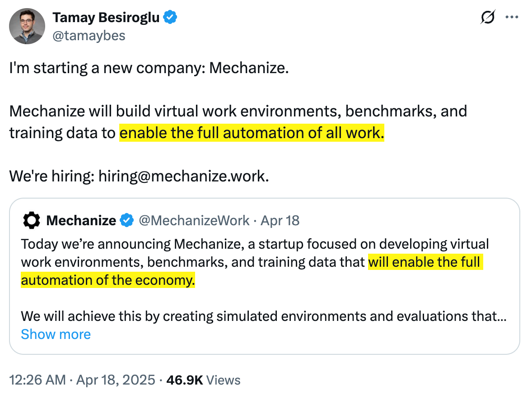Click highlighted phrase "automation of the economy"

click(108, 280)
